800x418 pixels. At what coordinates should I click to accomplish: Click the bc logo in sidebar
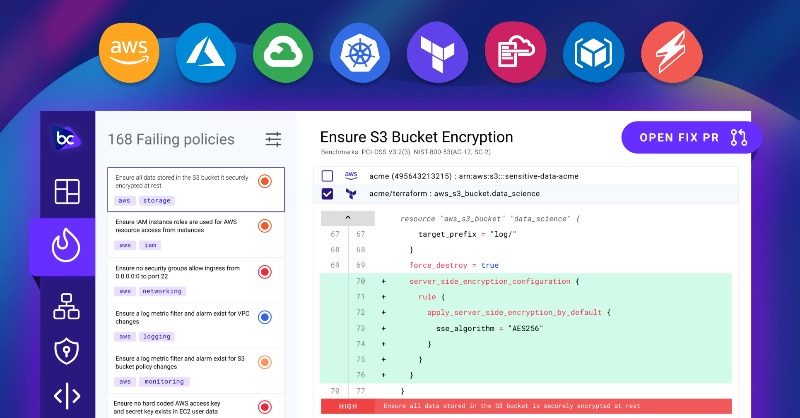[67, 138]
